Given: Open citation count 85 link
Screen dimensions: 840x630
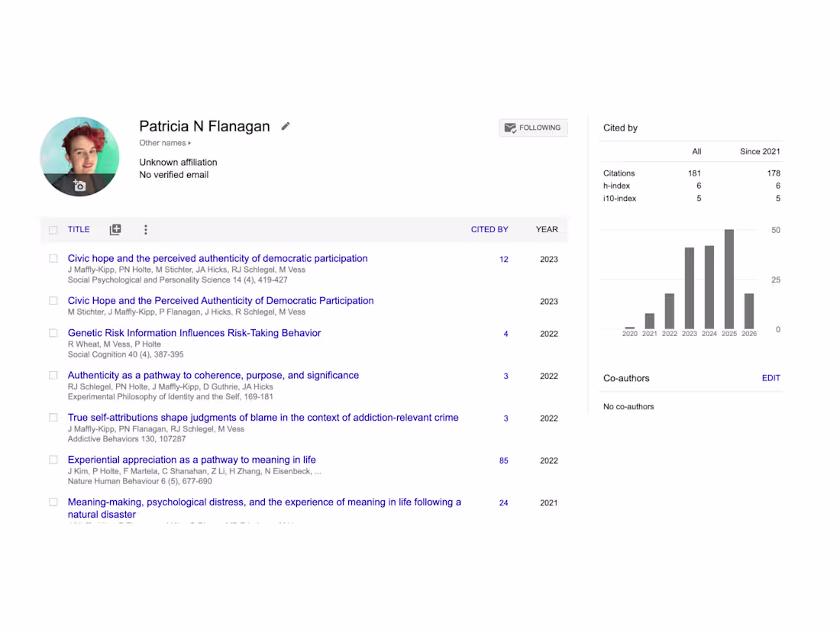Looking at the screenshot, I should (x=503, y=460).
